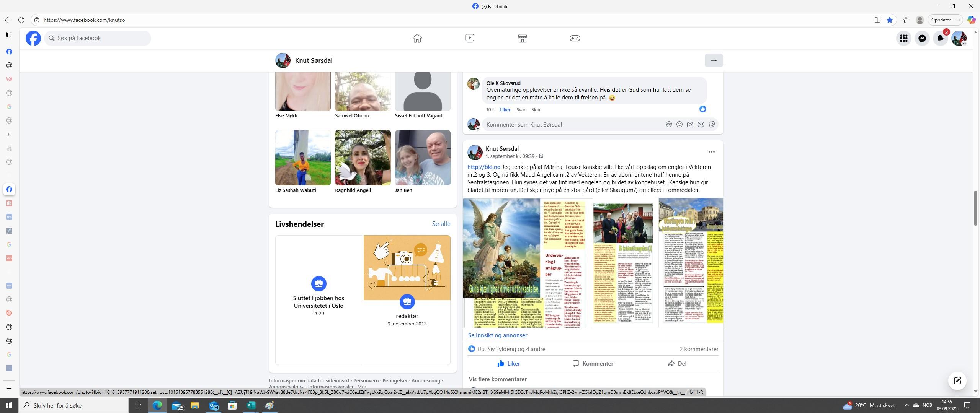Open Facebook Home feed icon
The image size is (980, 413).
click(x=417, y=38)
